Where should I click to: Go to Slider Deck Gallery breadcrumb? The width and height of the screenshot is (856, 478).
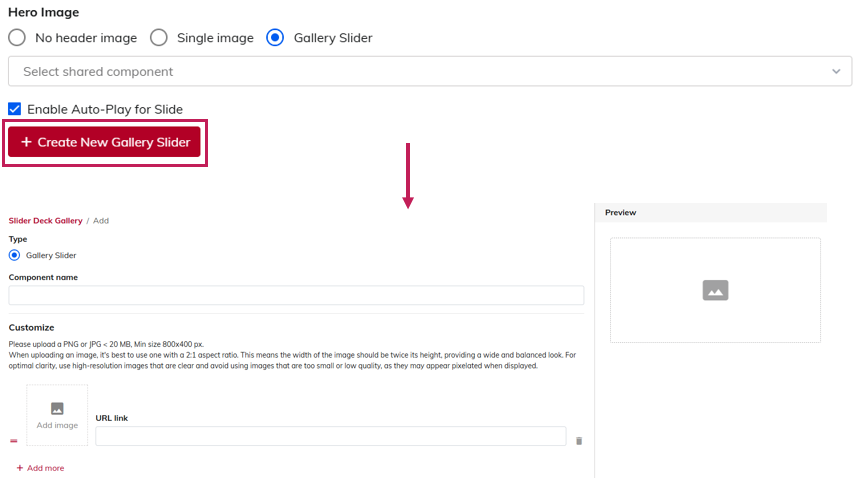point(45,220)
